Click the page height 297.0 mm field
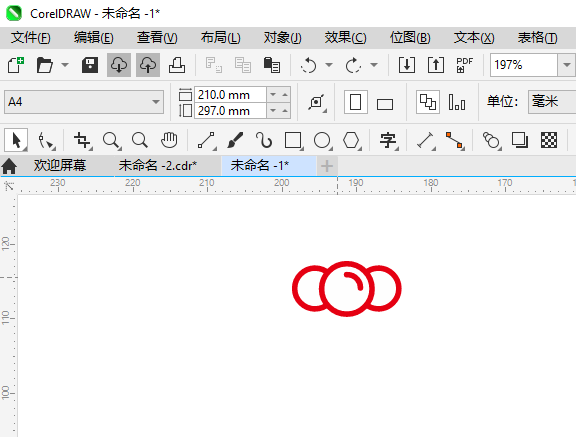The height and width of the screenshot is (437, 576). pyautogui.click(x=230, y=111)
